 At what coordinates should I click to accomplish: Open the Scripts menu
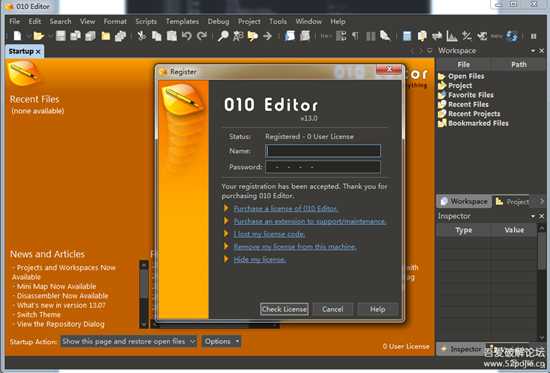[146, 21]
